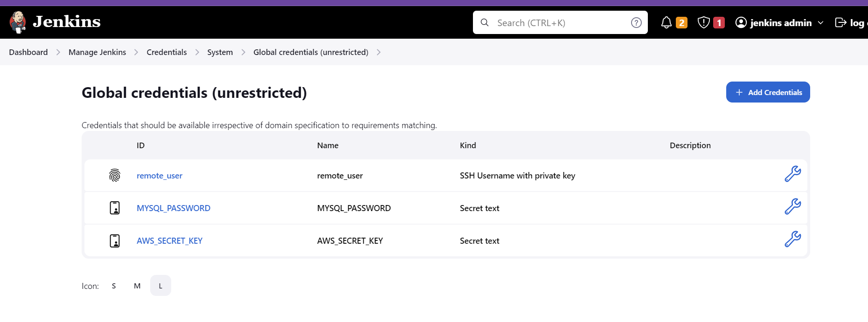Focus the Search (CTRL+K) input field
This screenshot has width=868, height=322.
point(560,22)
